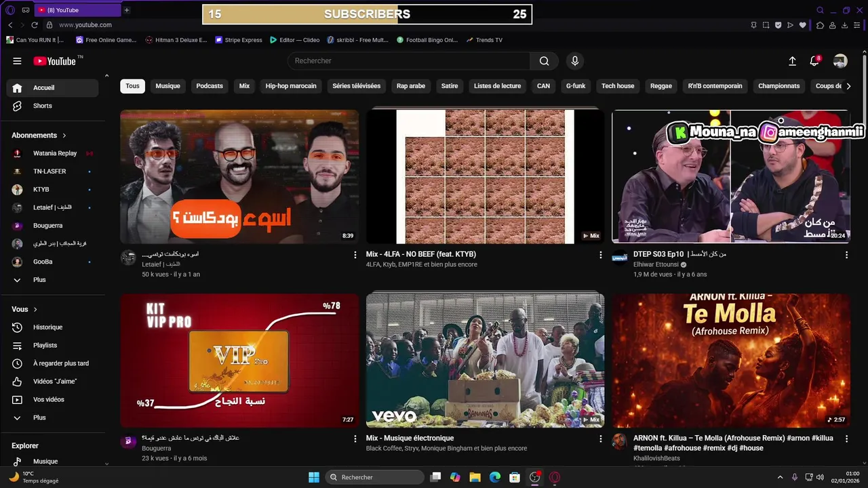Click the address bar URL
The image size is (868, 488).
click(x=85, y=25)
